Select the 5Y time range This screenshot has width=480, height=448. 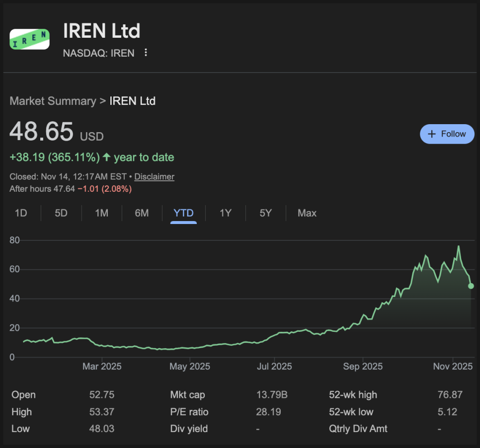pyautogui.click(x=266, y=214)
